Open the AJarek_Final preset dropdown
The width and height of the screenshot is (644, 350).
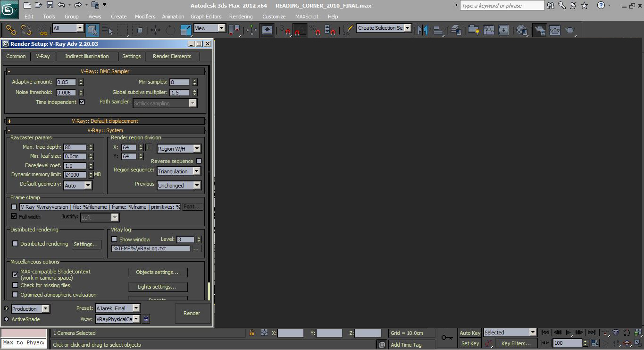(117, 308)
